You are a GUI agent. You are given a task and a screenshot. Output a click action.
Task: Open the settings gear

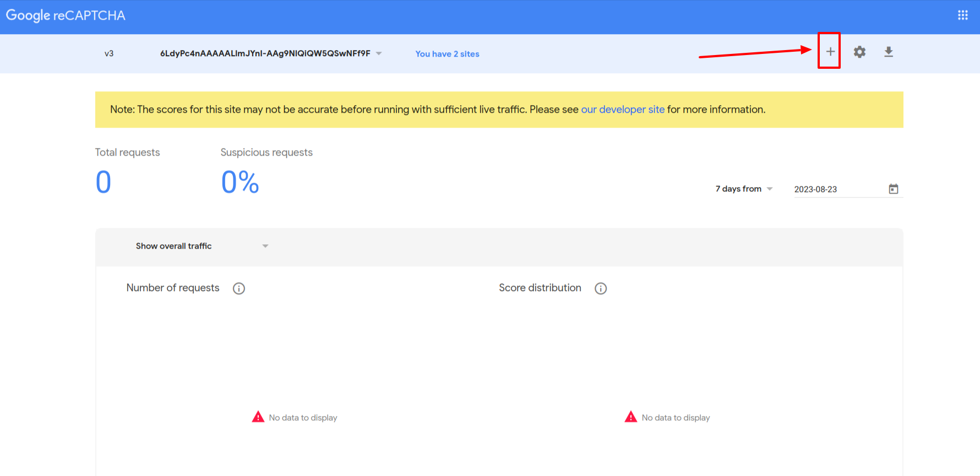point(859,52)
